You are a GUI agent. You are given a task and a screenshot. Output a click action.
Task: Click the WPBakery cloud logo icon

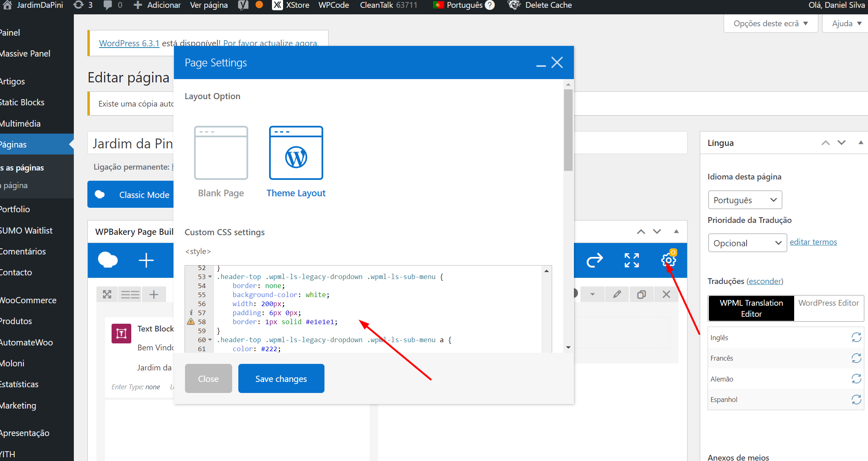pos(108,260)
